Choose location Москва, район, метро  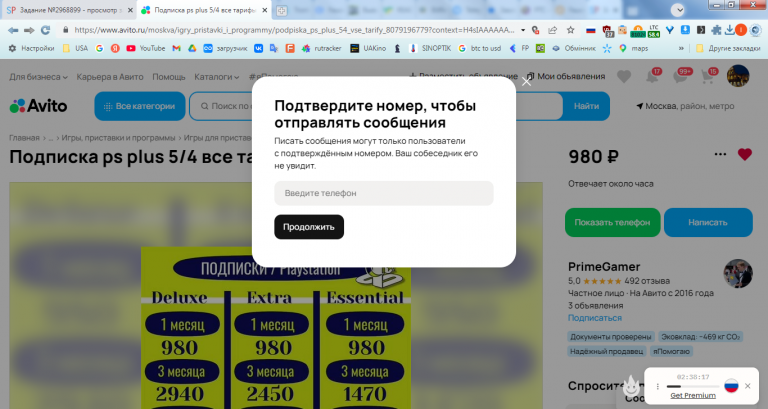tap(685, 106)
